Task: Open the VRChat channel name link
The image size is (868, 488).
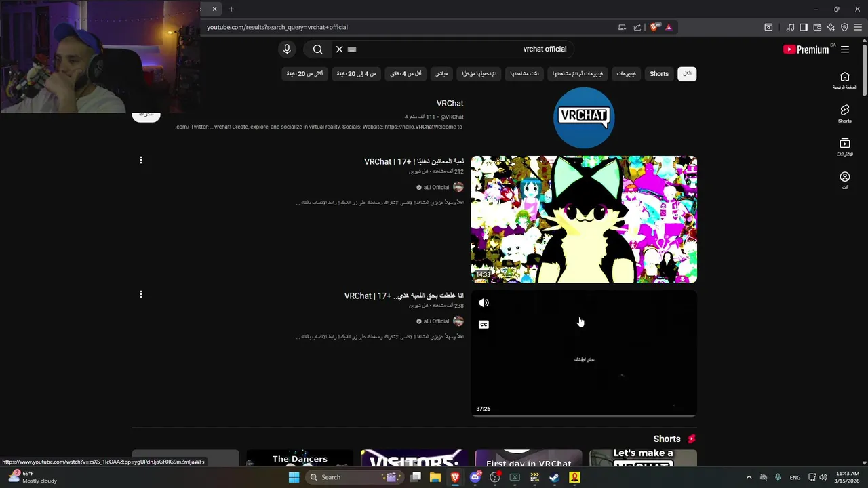Action: pos(450,104)
